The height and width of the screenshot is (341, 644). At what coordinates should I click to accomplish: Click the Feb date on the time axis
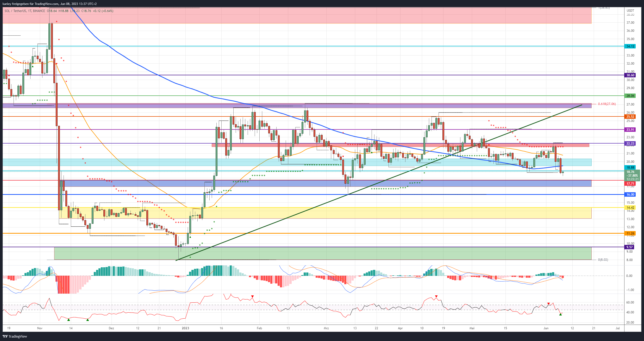(259, 328)
